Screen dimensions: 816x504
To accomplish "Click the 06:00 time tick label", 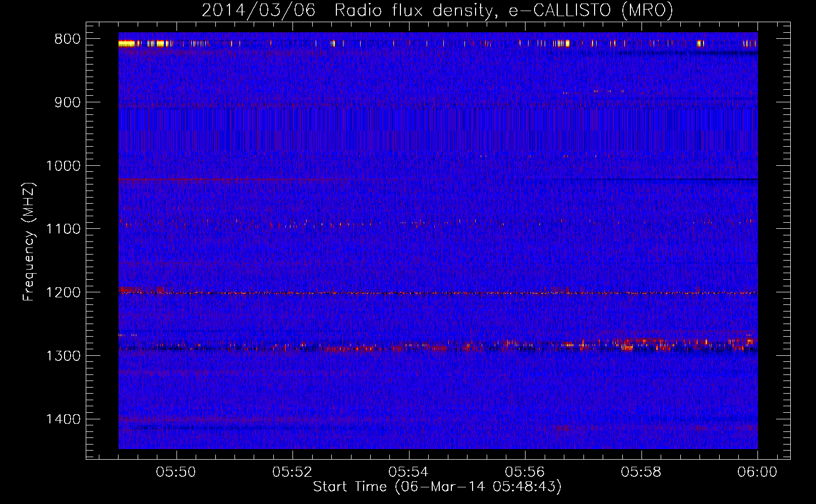I will pos(757,472).
